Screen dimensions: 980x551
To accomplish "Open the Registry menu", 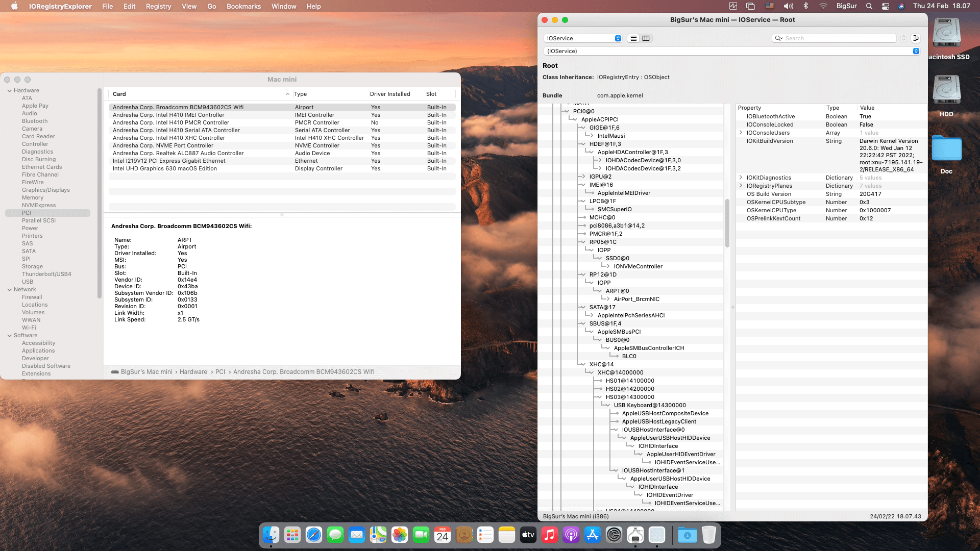I will tap(158, 6).
